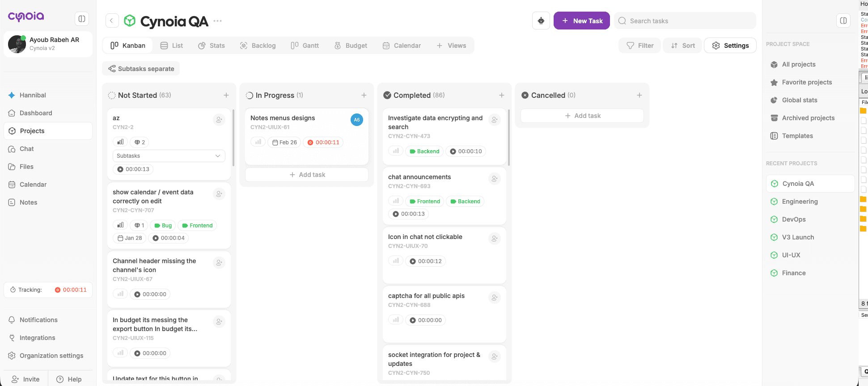Open Hannibal in the sidebar
Viewport: 868px width, 386px height.
(48, 95)
